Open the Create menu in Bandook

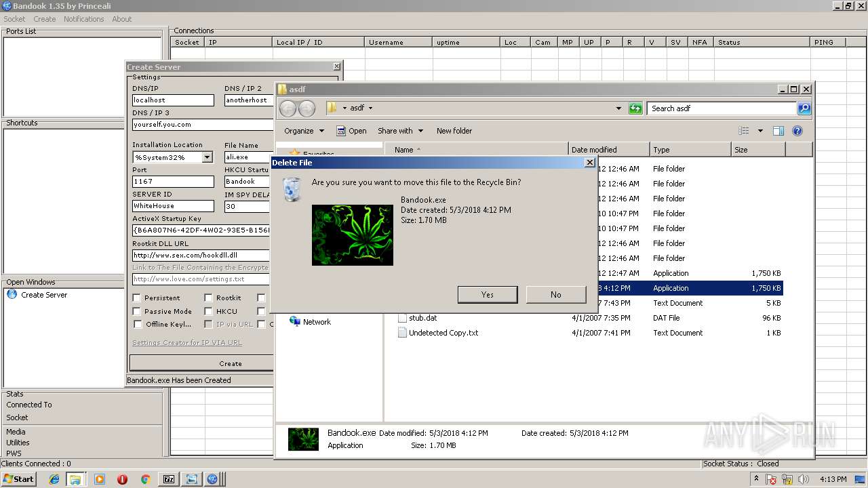[45, 19]
